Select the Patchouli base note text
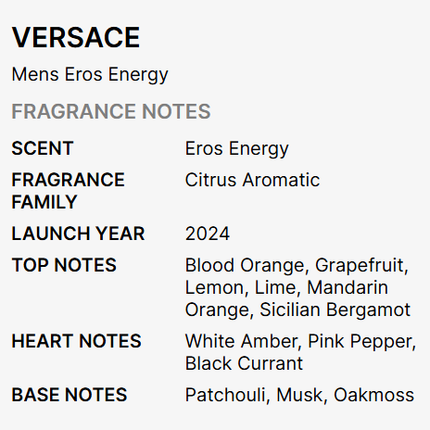 pos(225,395)
